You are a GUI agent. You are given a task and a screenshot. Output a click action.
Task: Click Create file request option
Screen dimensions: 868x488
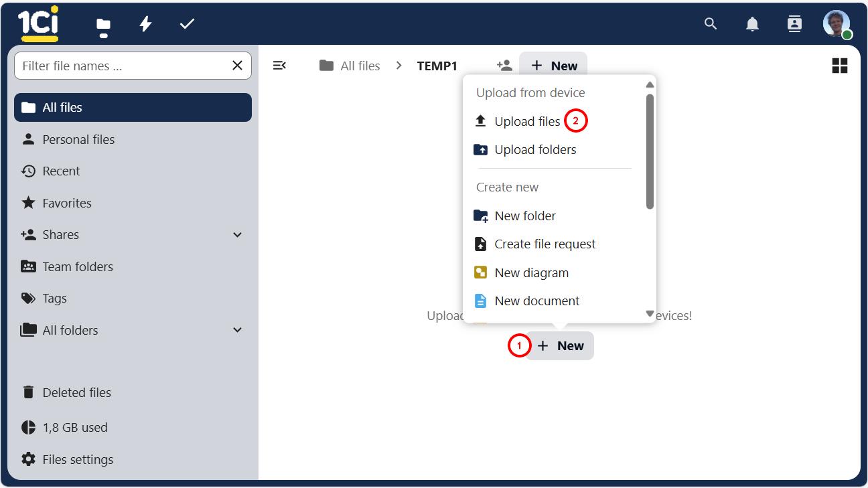coord(545,244)
